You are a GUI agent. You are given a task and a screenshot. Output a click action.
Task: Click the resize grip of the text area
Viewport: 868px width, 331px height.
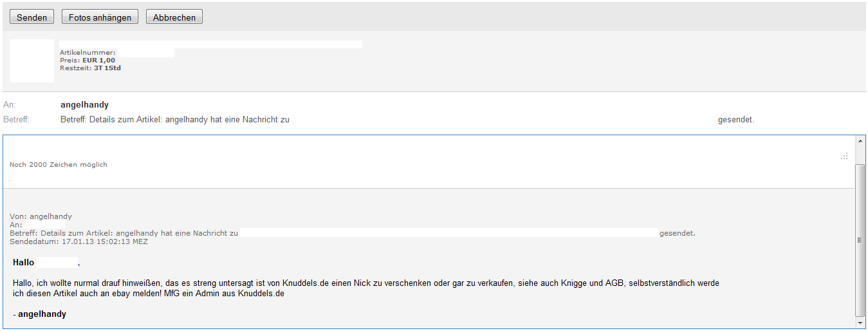tap(844, 156)
